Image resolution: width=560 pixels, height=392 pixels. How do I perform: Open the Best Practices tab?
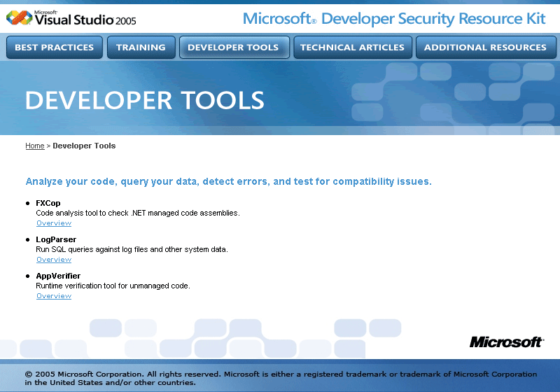tap(55, 47)
